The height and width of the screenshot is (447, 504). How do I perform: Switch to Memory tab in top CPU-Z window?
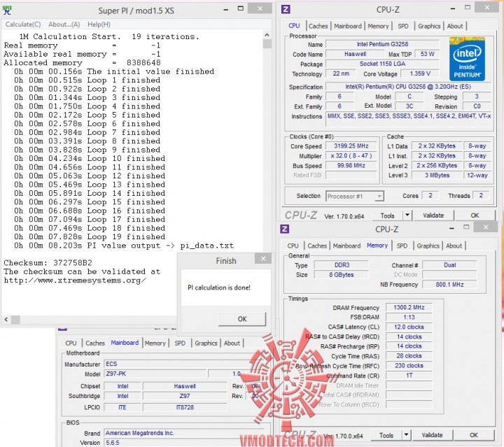pos(378,26)
